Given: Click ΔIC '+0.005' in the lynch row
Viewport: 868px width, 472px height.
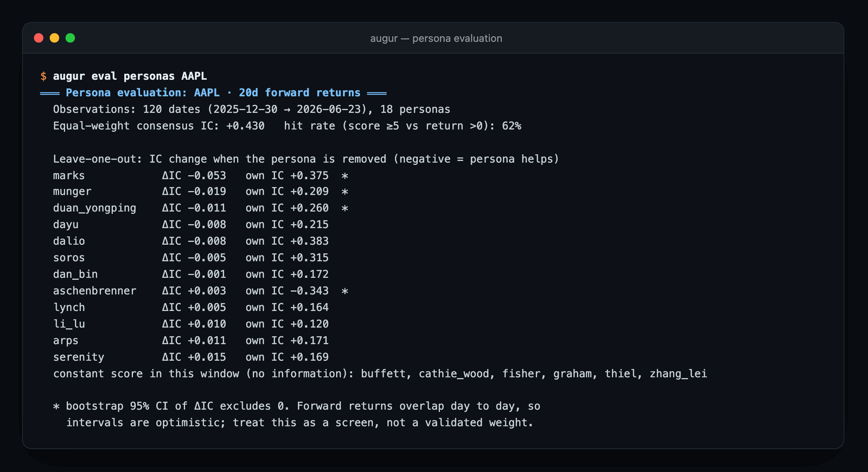Looking at the screenshot, I should pos(207,308).
